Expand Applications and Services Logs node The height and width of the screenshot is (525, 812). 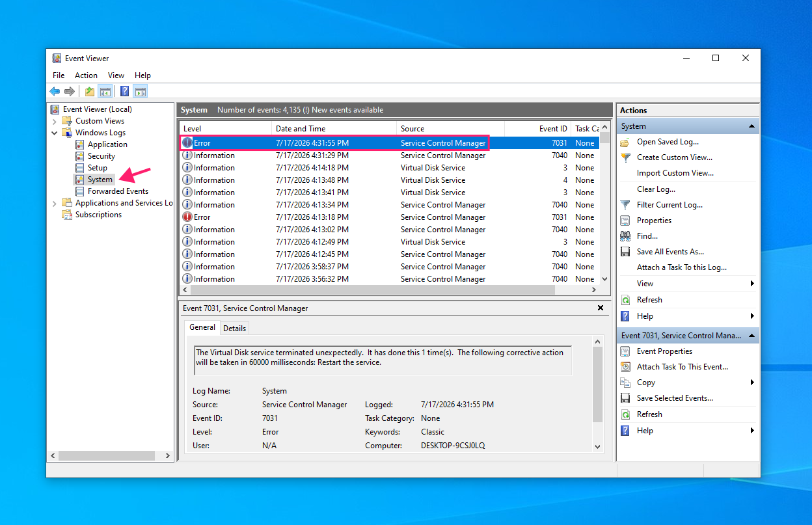(54, 203)
